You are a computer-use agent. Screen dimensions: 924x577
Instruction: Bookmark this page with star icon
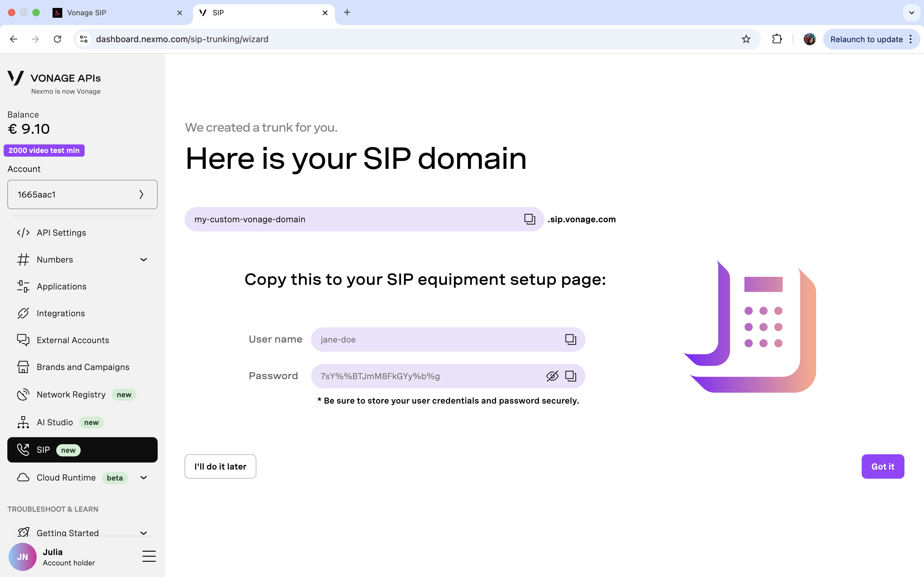(746, 39)
